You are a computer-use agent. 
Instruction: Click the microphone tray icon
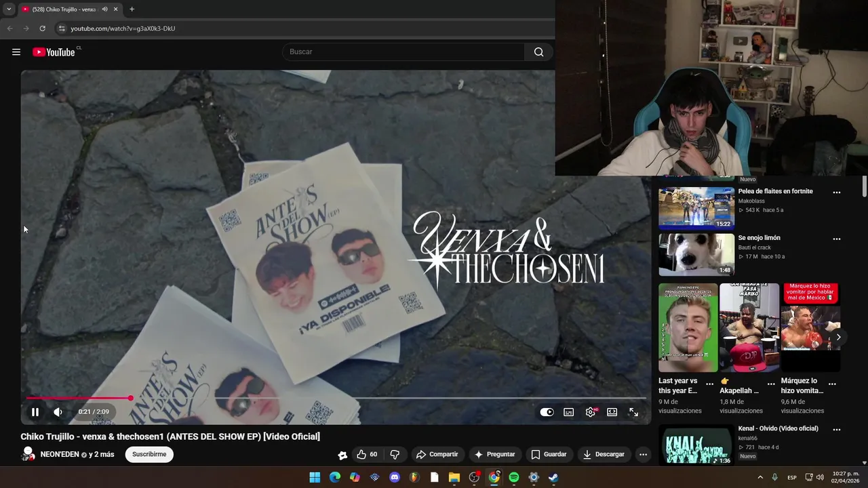tap(774, 477)
